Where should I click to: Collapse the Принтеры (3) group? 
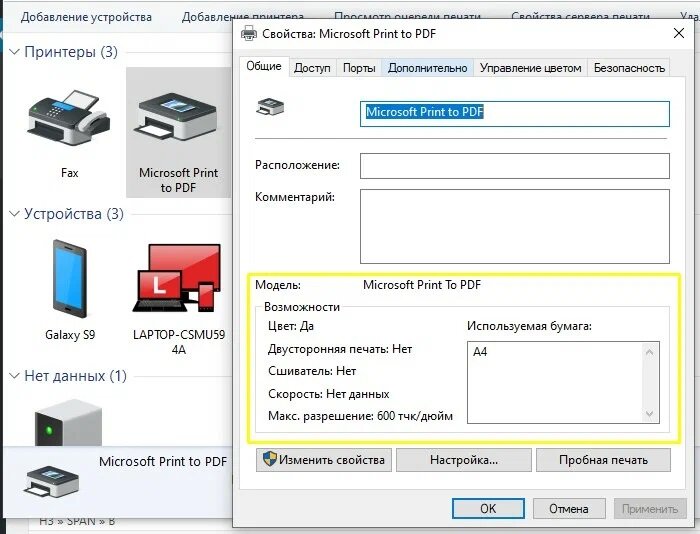click(14, 52)
